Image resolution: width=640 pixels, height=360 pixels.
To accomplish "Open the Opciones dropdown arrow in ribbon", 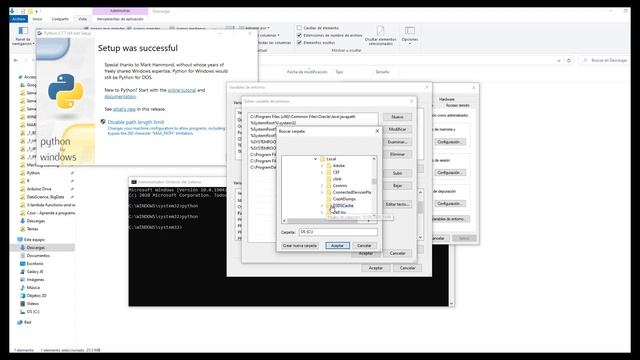I will click(410, 44).
